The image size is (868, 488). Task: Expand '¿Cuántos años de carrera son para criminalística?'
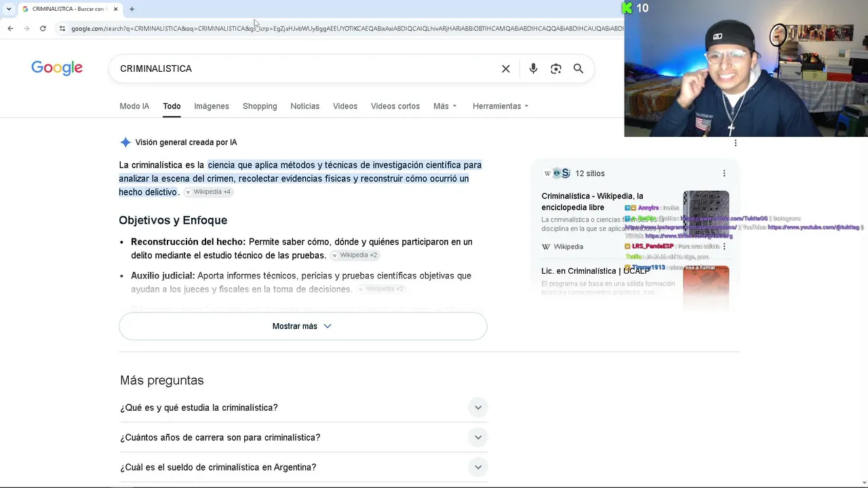(x=303, y=437)
